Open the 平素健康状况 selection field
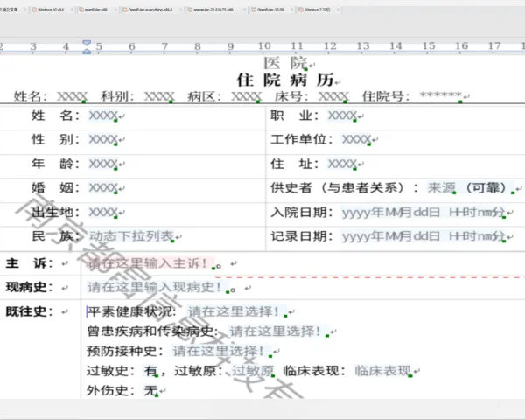 tap(237, 311)
